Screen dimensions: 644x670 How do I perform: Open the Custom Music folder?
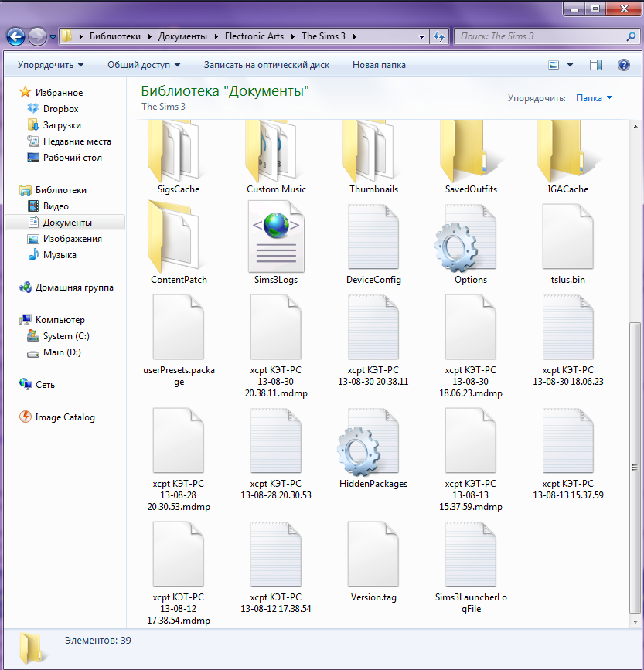tap(276, 151)
